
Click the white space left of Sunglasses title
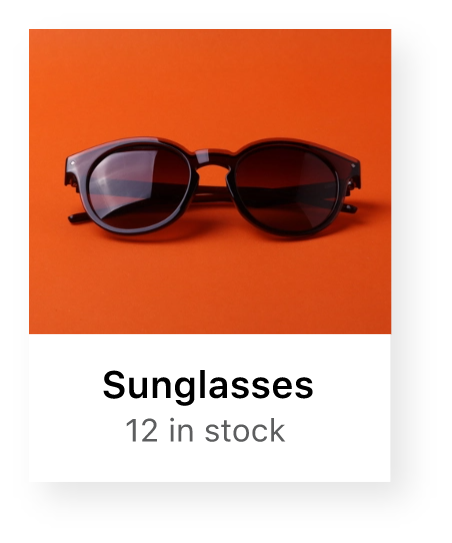point(66,386)
